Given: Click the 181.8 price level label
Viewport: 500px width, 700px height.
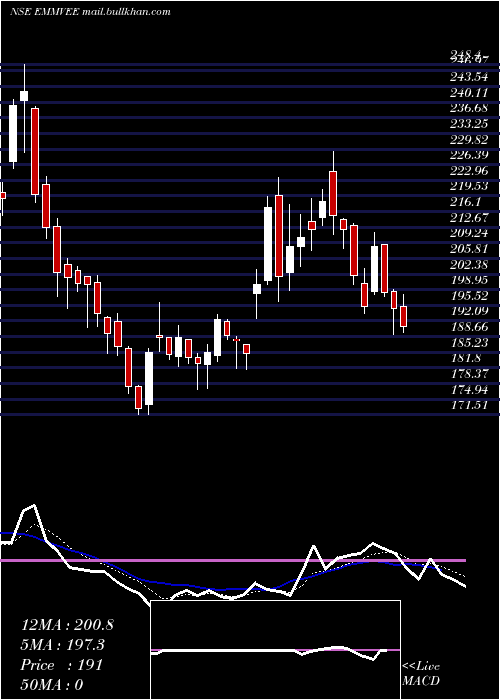Looking at the screenshot, I should tap(465, 358).
